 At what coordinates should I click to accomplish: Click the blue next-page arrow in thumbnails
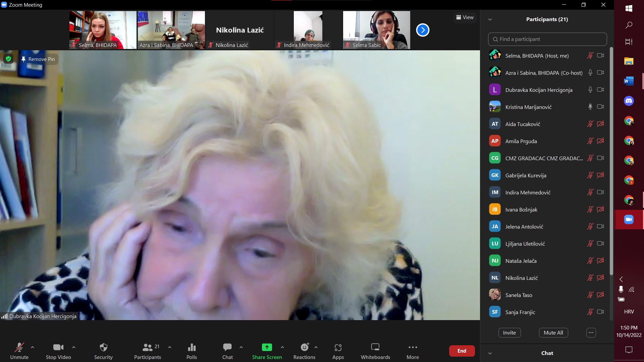[423, 30]
